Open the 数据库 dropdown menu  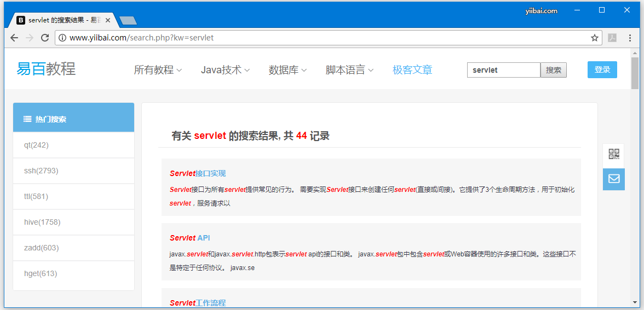(287, 70)
